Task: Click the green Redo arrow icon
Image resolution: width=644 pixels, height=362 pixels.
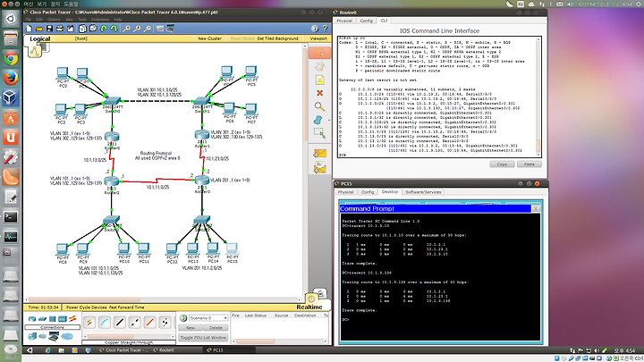Action: tap(114, 29)
